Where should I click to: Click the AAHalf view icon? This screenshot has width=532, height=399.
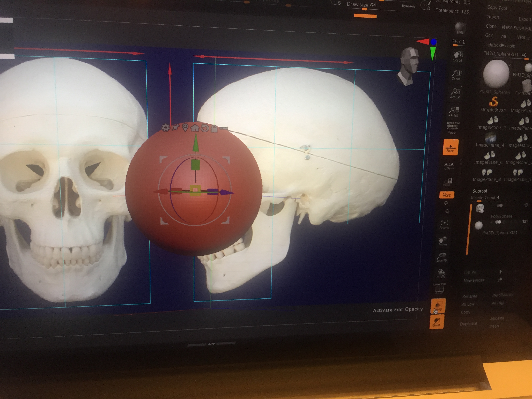[453, 111]
